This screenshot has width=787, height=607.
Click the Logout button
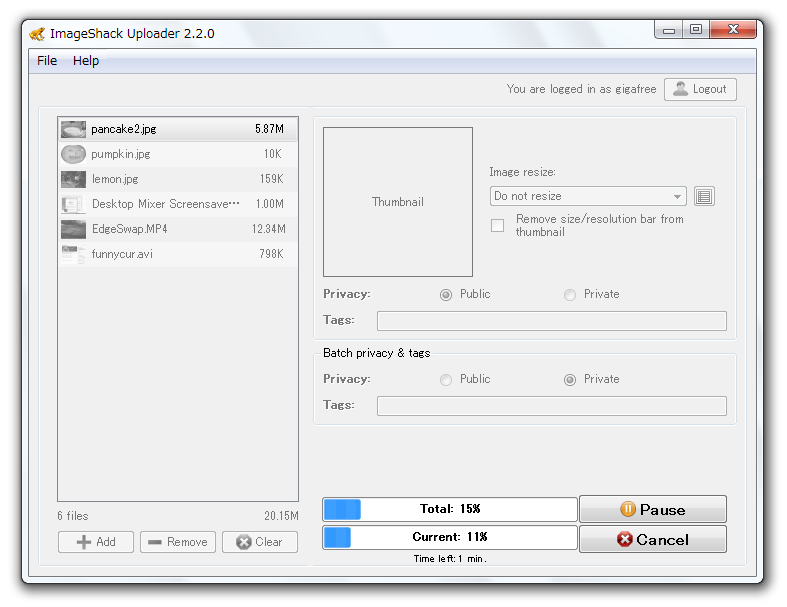click(x=700, y=89)
